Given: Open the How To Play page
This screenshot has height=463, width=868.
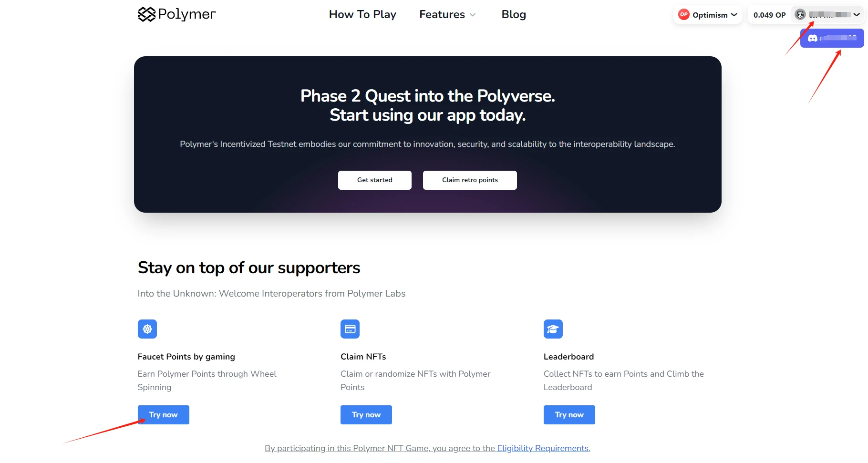Looking at the screenshot, I should pos(362,15).
